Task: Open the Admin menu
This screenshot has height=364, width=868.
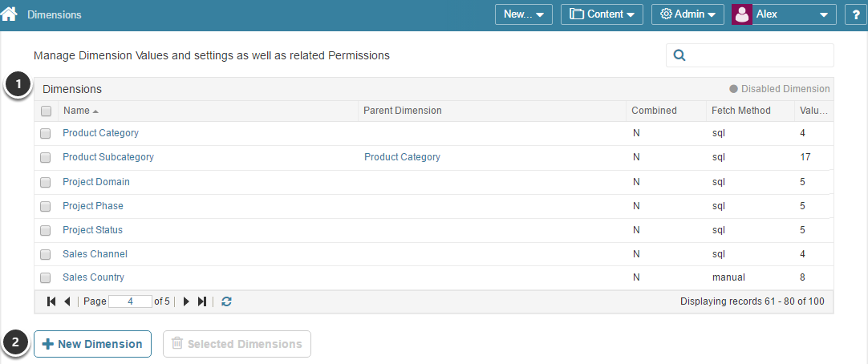Action: click(x=688, y=14)
